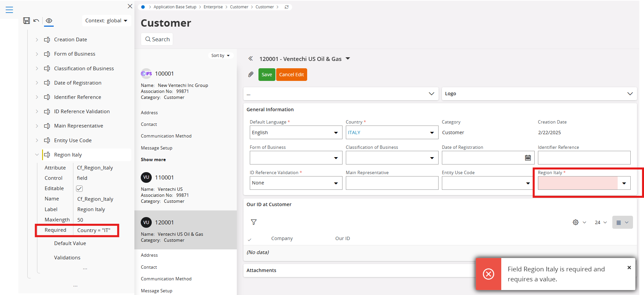Click the attachments paperclip icon

tap(251, 75)
